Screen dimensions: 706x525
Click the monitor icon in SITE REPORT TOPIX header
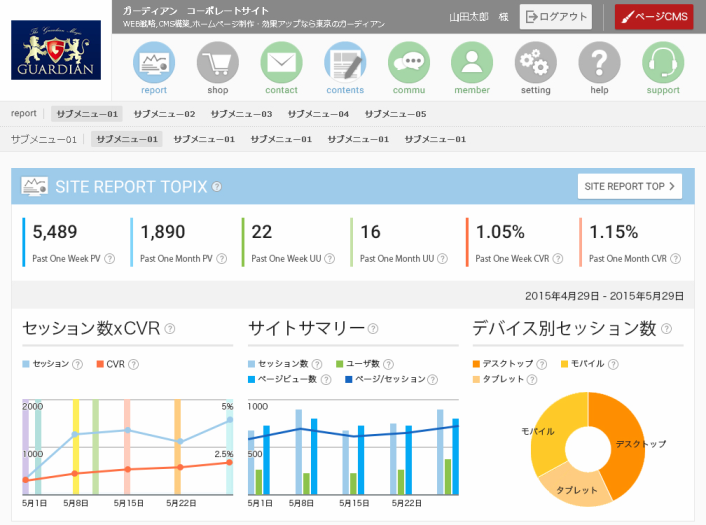pyautogui.click(x=34, y=186)
